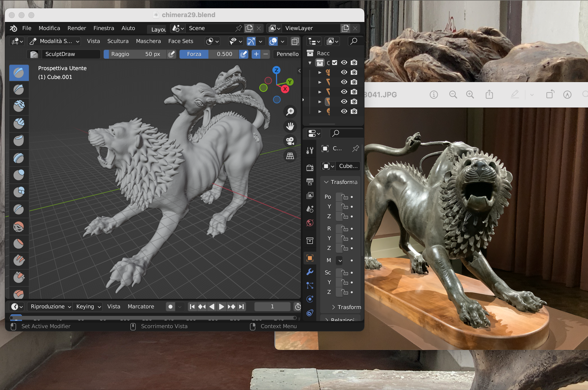588x390 pixels.
Task: Open the Finestra menu
Action: [x=104, y=28]
